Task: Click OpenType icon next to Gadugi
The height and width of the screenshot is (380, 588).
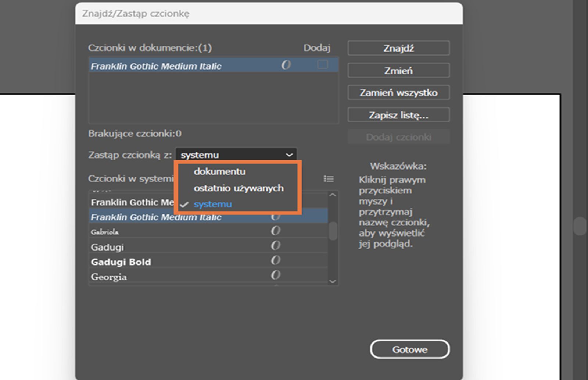Action: (x=276, y=246)
